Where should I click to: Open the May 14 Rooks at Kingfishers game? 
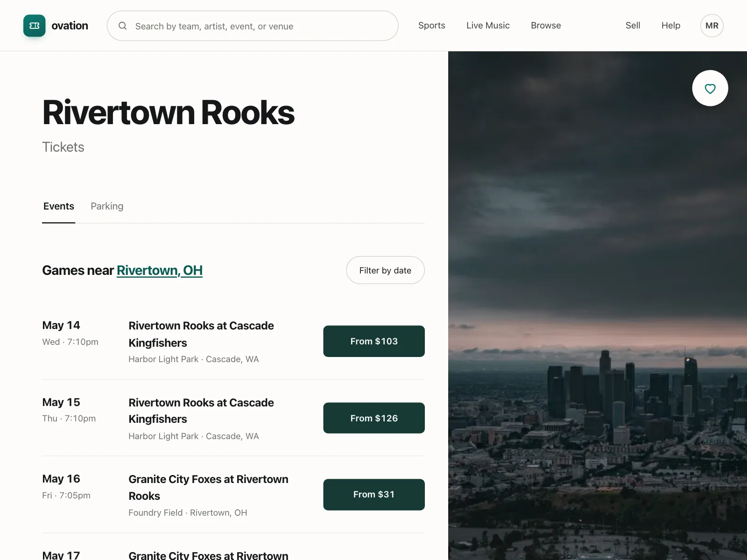201,334
